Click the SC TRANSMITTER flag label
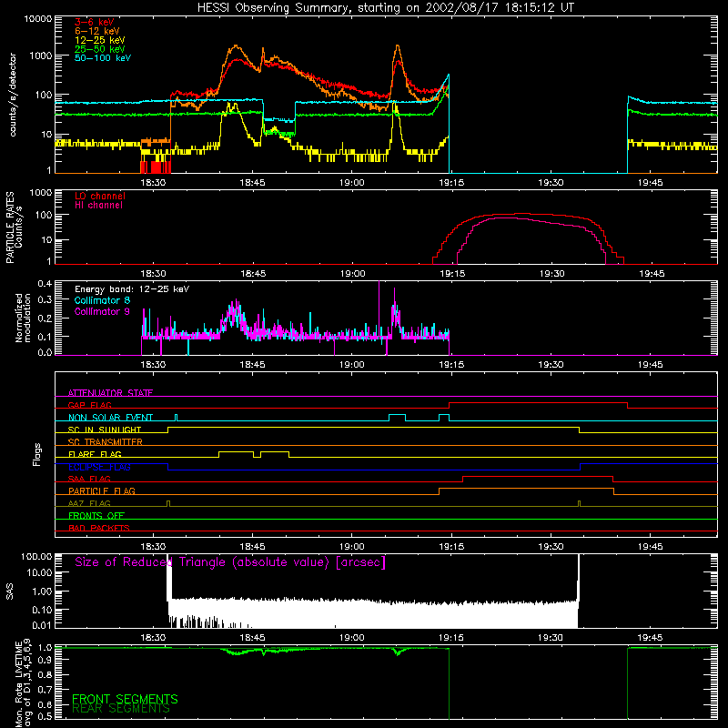Viewport: 728px width, 728px height. pyautogui.click(x=105, y=442)
